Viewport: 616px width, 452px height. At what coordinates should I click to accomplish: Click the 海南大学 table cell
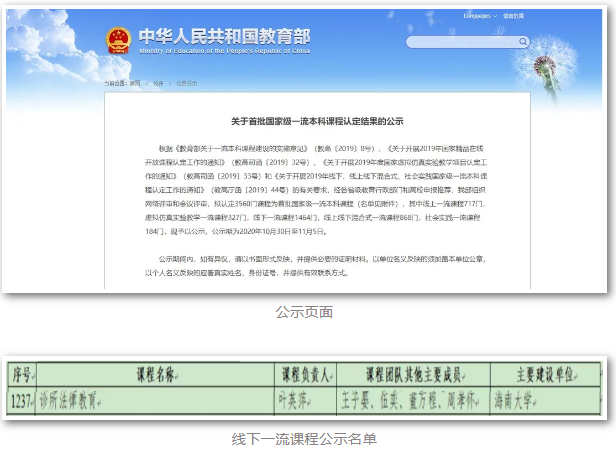[x=543, y=398]
